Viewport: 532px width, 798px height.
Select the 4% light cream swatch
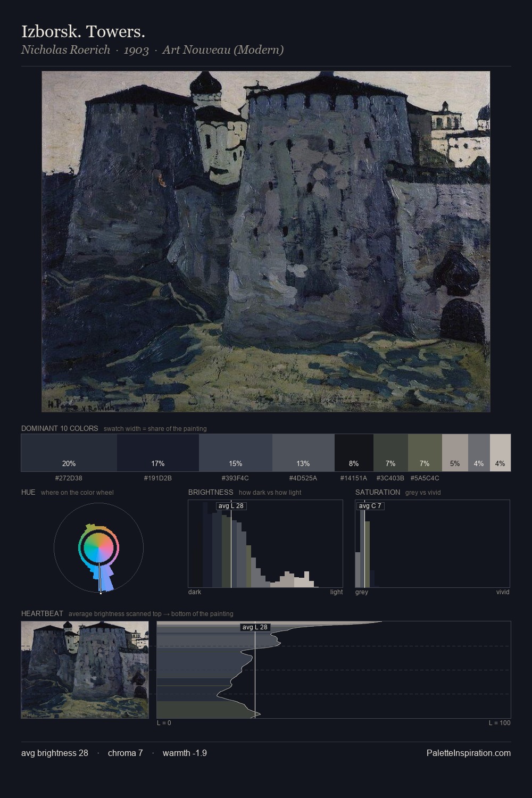500,453
